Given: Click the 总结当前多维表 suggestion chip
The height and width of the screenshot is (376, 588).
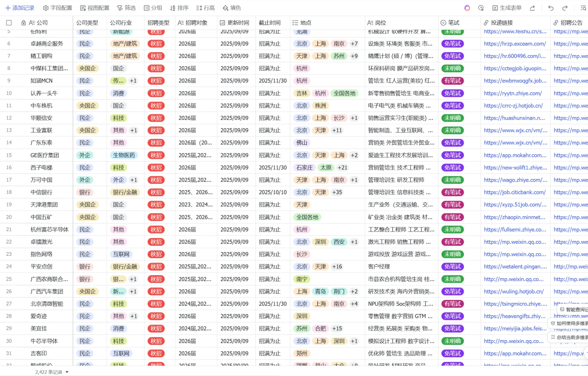Looking at the screenshot, I should point(568,337).
